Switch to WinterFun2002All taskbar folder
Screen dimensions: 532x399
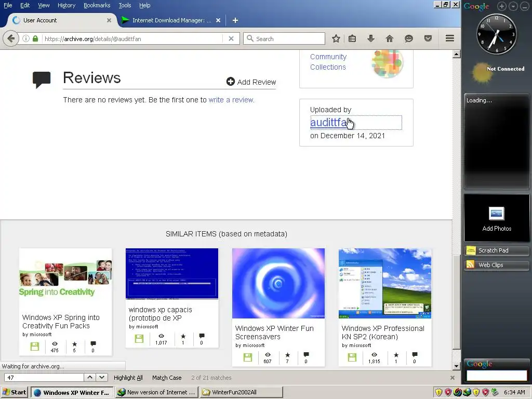pyautogui.click(x=241, y=392)
